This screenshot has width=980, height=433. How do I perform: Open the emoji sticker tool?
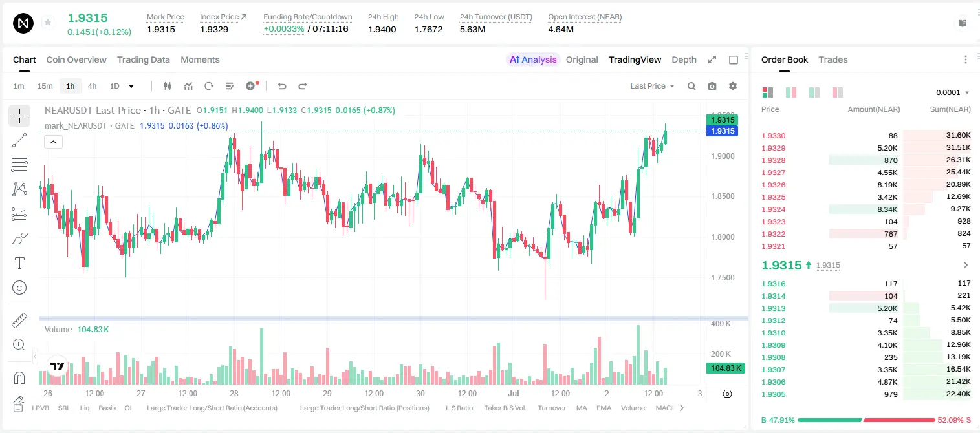(19, 288)
